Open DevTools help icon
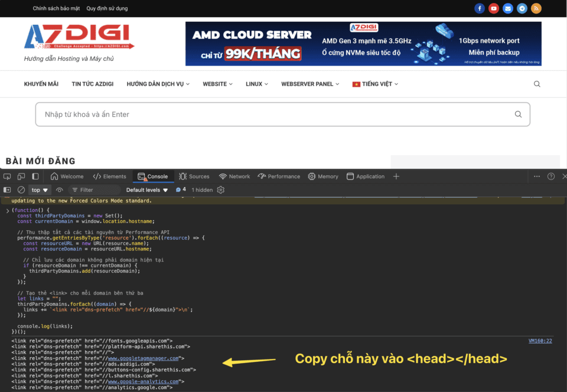 551,177
